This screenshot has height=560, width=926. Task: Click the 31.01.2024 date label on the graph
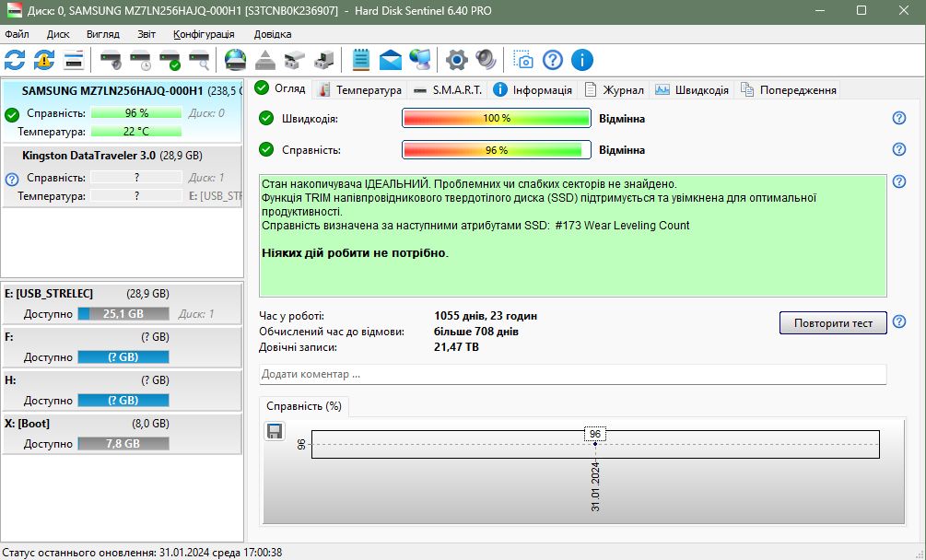[595, 487]
